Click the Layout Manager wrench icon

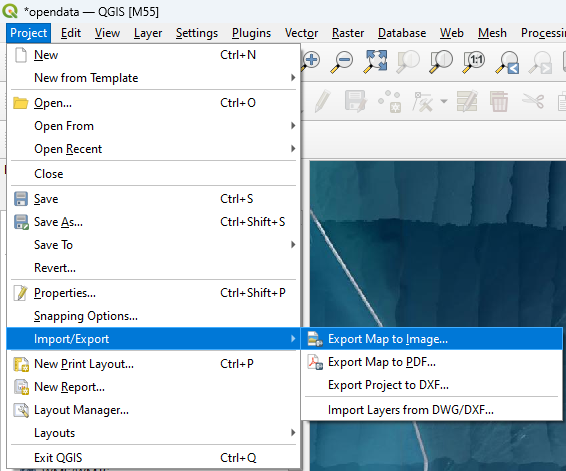[x=21, y=410]
